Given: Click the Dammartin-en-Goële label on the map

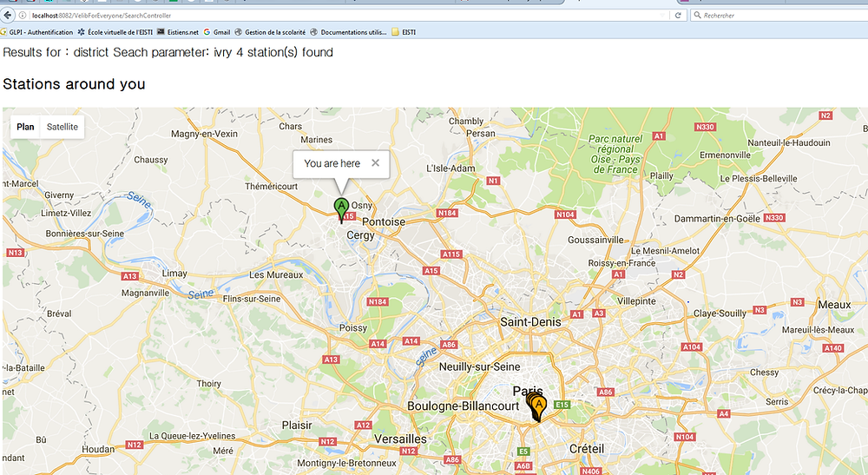Looking at the screenshot, I should coord(717,219).
